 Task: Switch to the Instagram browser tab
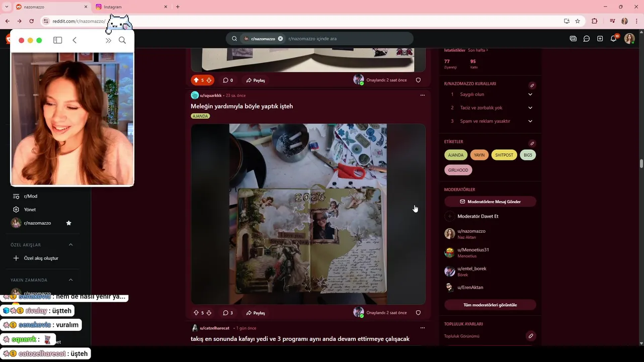tap(130, 7)
